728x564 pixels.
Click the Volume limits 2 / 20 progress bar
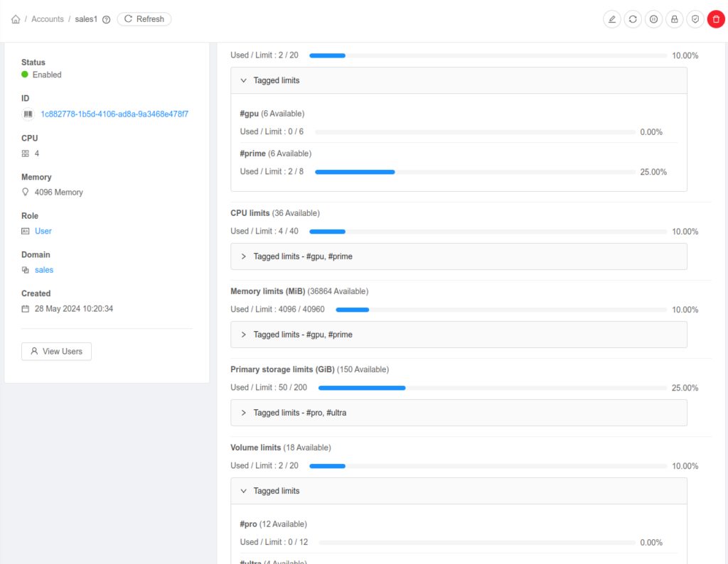(x=488, y=466)
